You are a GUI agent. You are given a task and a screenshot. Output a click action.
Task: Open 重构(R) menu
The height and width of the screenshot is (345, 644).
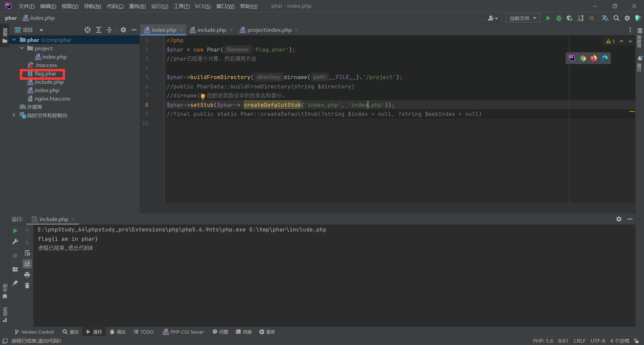click(x=137, y=6)
